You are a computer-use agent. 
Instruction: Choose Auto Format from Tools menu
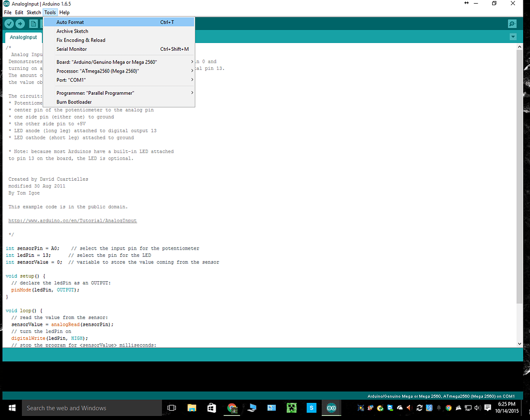119,22
